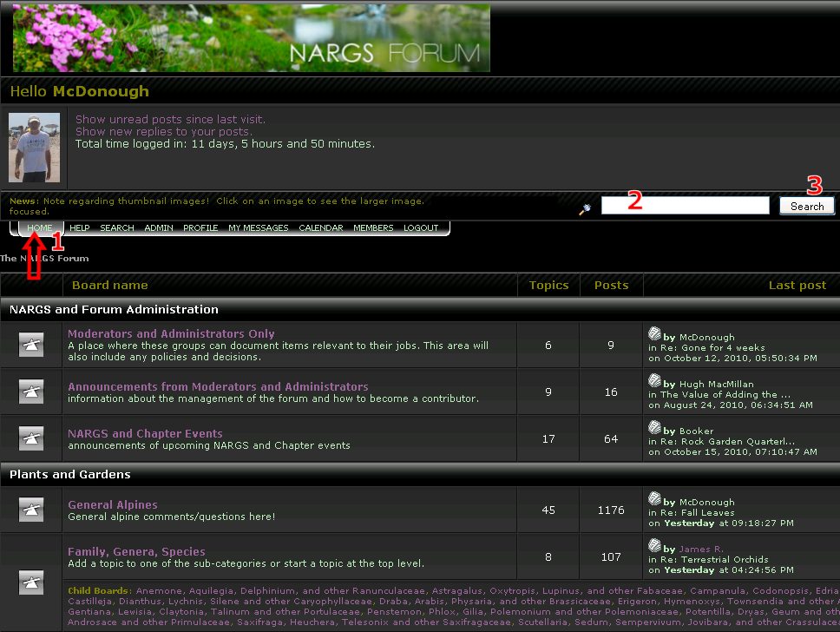Open the McDonough profile avatar image
This screenshot has height=632, width=840.
click(x=35, y=148)
